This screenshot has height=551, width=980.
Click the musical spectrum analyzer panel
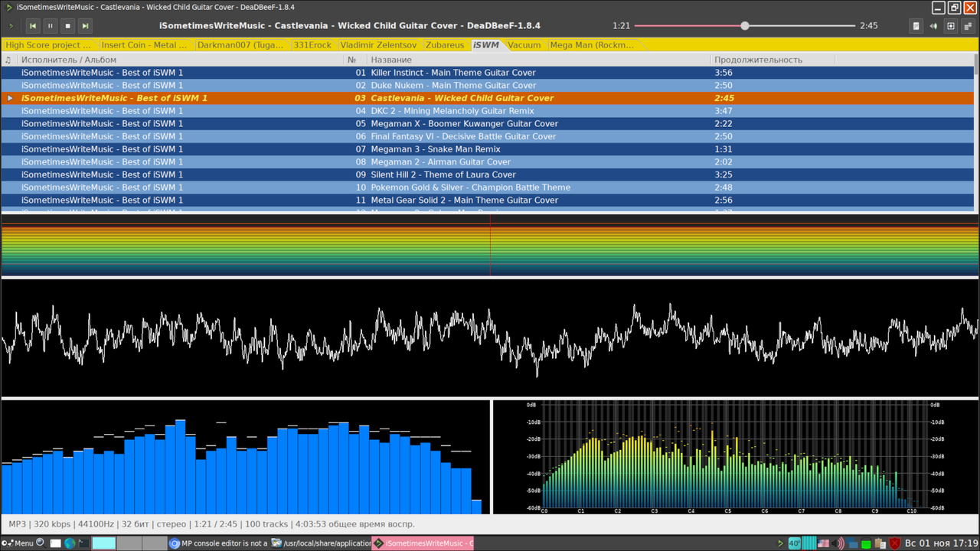coord(736,457)
